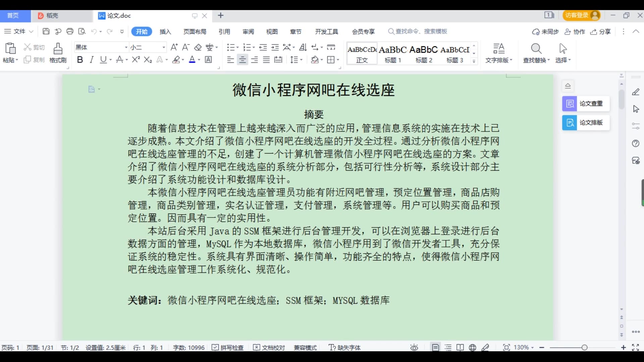The image size is (644, 362).
Task: Click the help question mark sidebar icon
Action: (636, 143)
